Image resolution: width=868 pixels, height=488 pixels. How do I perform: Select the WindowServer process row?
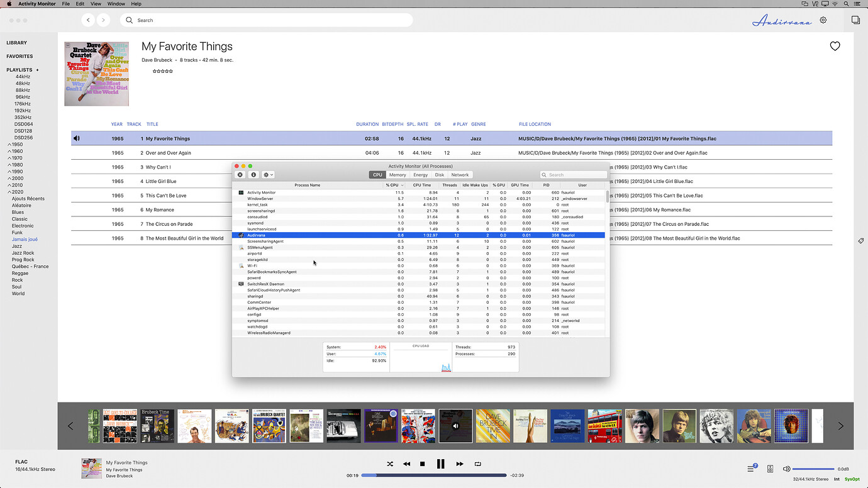(x=418, y=199)
